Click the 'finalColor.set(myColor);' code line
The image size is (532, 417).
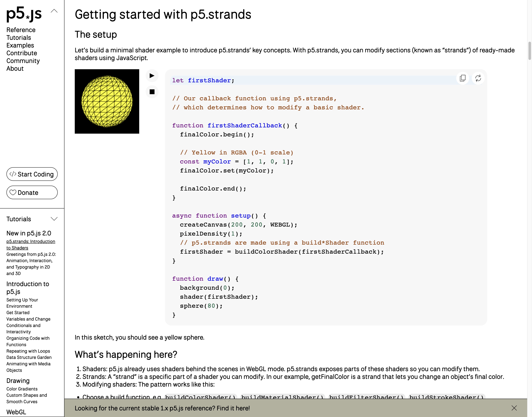coord(227,171)
